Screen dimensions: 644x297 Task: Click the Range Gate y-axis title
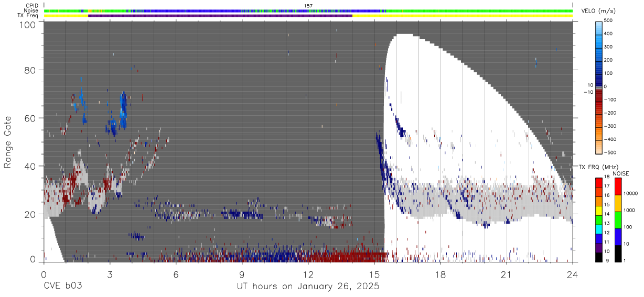coord(8,142)
